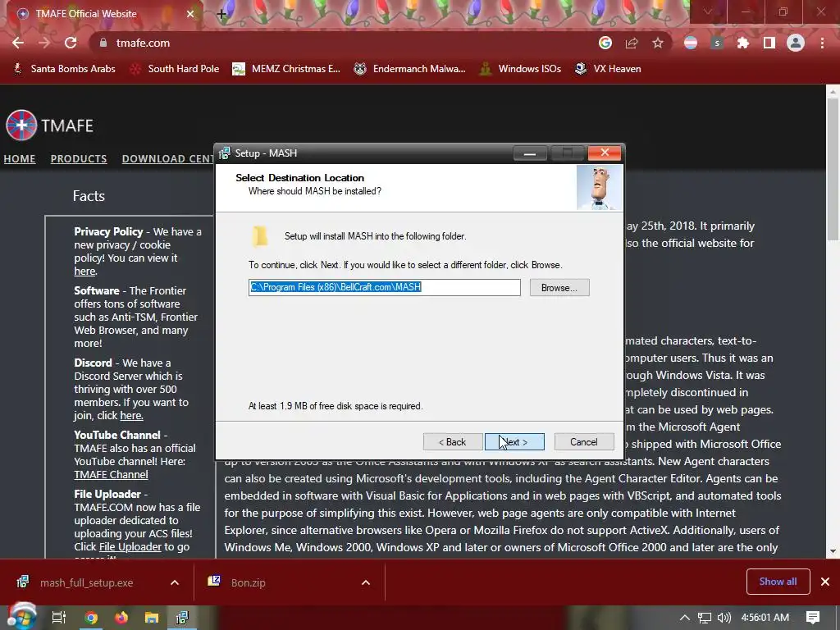Image resolution: width=840 pixels, height=630 pixels.
Task: Expand options for mash_full_setup.exe download
Action: (175, 583)
